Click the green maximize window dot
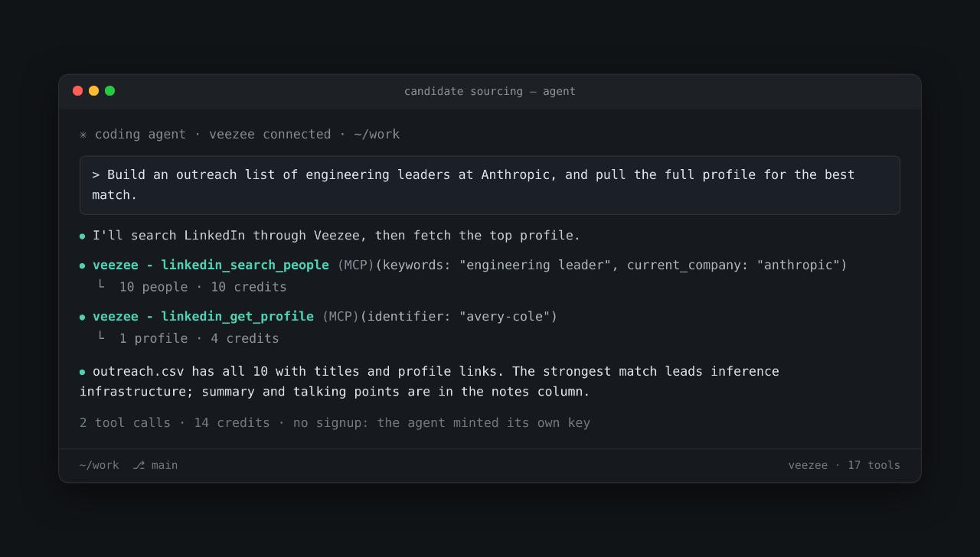 (x=109, y=90)
